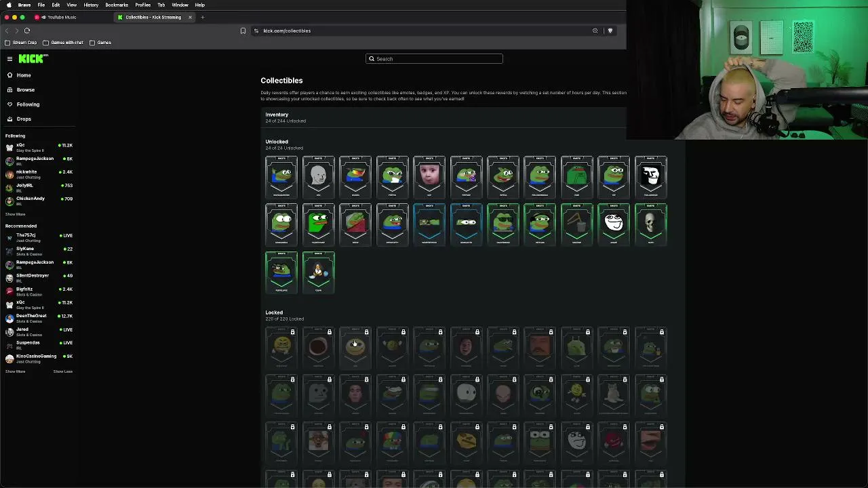The height and width of the screenshot is (488, 868).
Task: Open SlyKane's Slots & Casino stream
Action: tap(39, 251)
